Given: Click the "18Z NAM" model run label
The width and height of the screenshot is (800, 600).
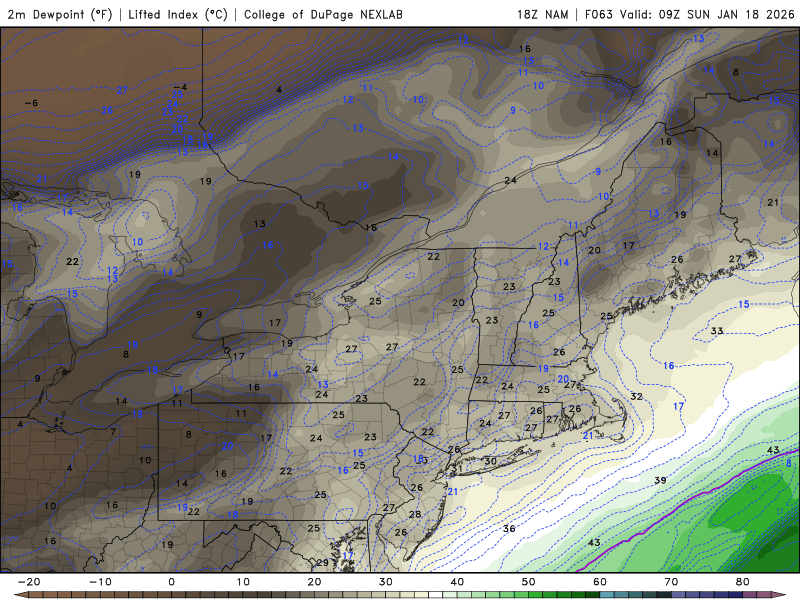Looking at the screenshot, I should click(x=543, y=14).
